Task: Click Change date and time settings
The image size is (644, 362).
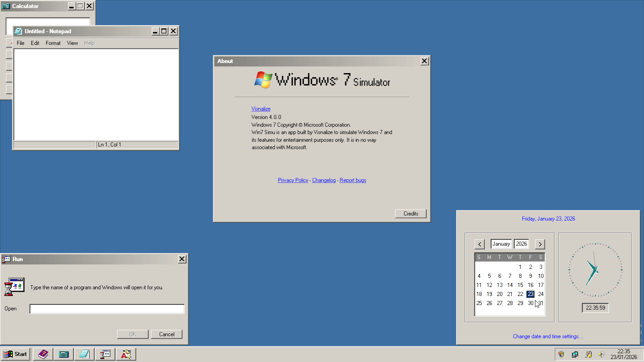Action: point(548,337)
